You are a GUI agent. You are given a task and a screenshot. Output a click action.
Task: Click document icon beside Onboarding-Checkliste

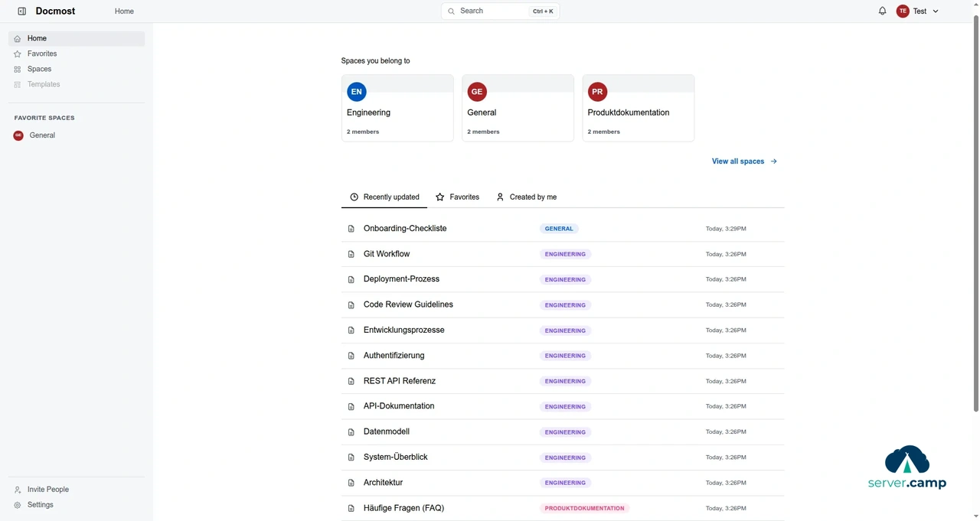click(x=351, y=229)
